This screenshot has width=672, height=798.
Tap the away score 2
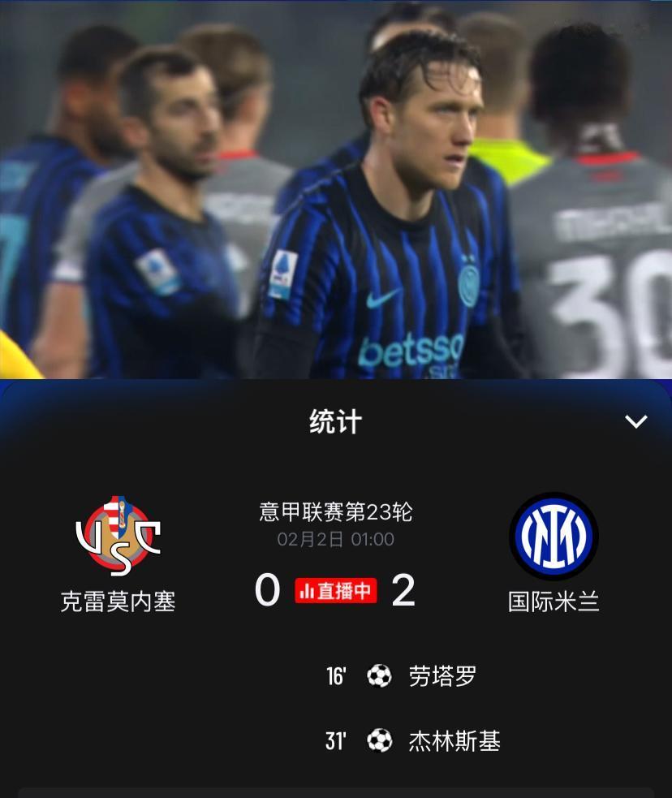[x=403, y=590]
